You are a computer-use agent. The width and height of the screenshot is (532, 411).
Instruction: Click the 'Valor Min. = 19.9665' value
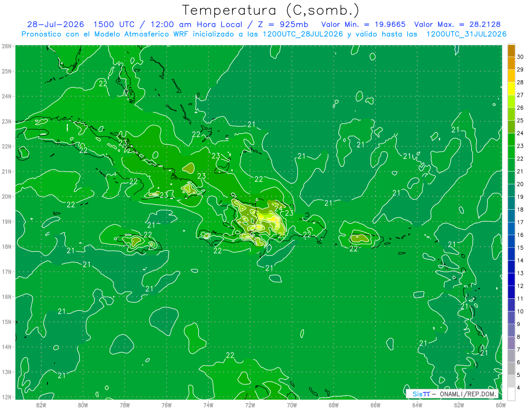[363, 24]
